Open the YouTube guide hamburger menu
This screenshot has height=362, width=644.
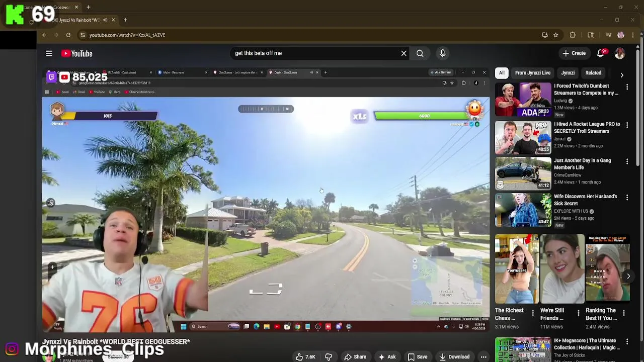[49, 53]
